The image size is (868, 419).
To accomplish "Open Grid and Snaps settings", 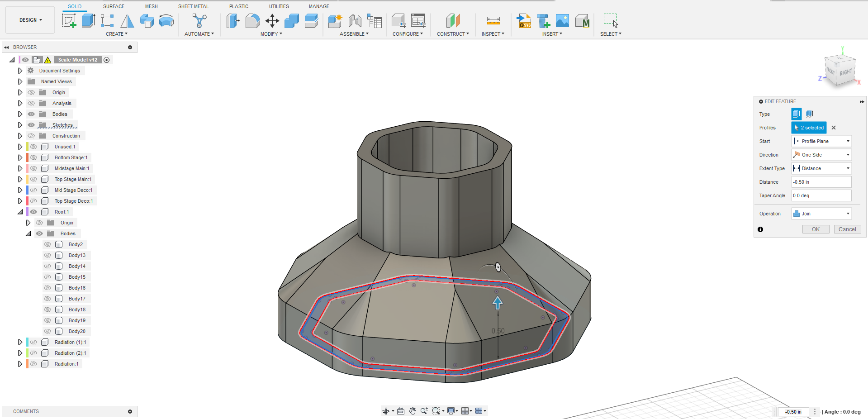I will 465,411.
